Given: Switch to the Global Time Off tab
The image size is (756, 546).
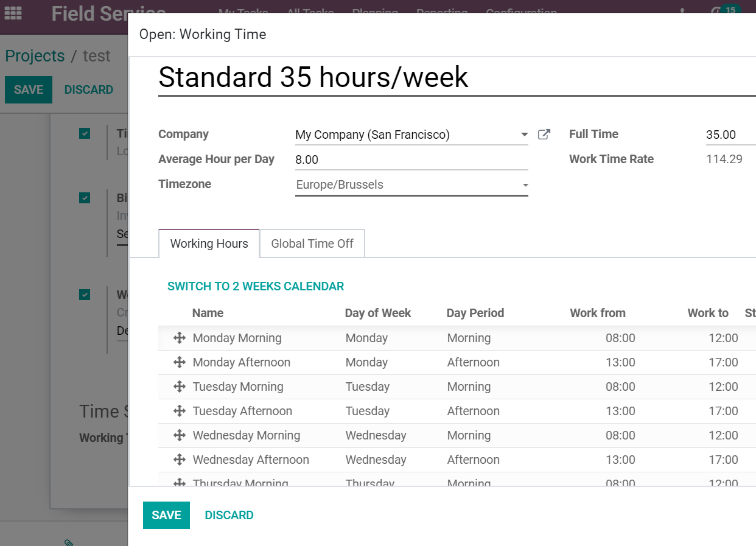Looking at the screenshot, I should pyautogui.click(x=312, y=243).
